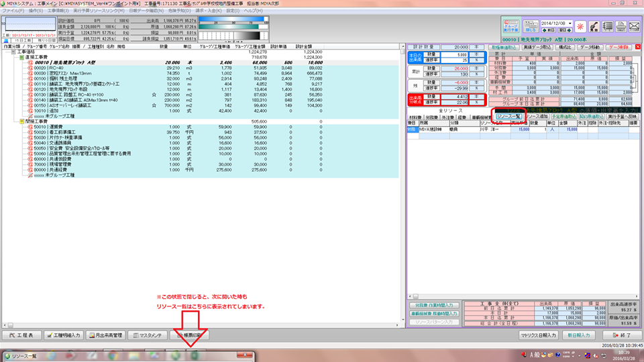
Task: Click the teal 原価 progress bar
Action: click(229, 27)
